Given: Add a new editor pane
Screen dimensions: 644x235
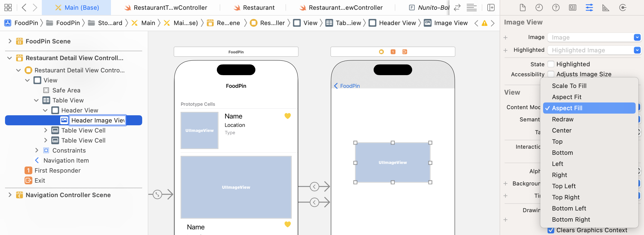Looking at the screenshot, I should tap(491, 8).
